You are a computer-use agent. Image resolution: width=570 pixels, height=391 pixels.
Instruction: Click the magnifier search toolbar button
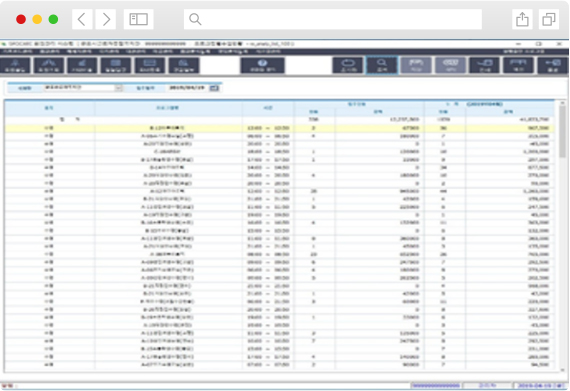(382, 65)
